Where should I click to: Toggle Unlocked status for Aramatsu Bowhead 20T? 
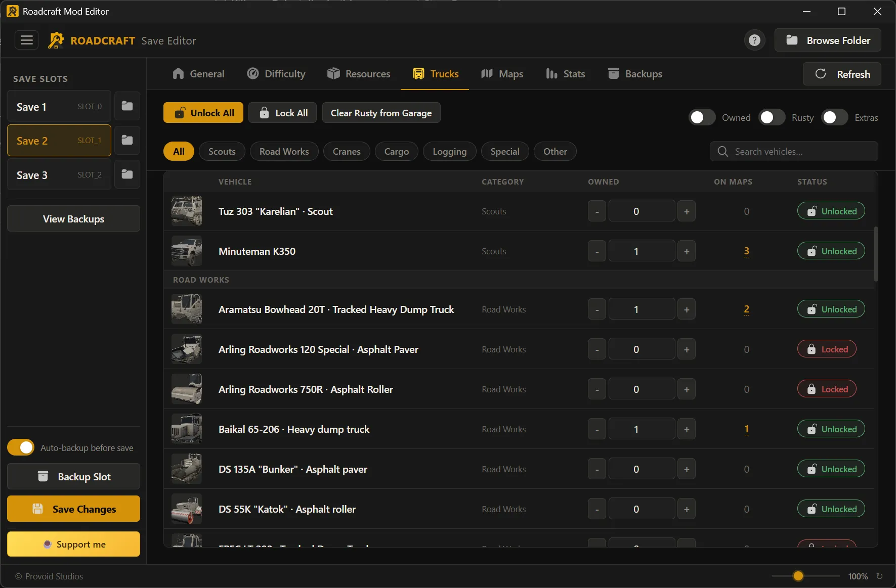831,309
